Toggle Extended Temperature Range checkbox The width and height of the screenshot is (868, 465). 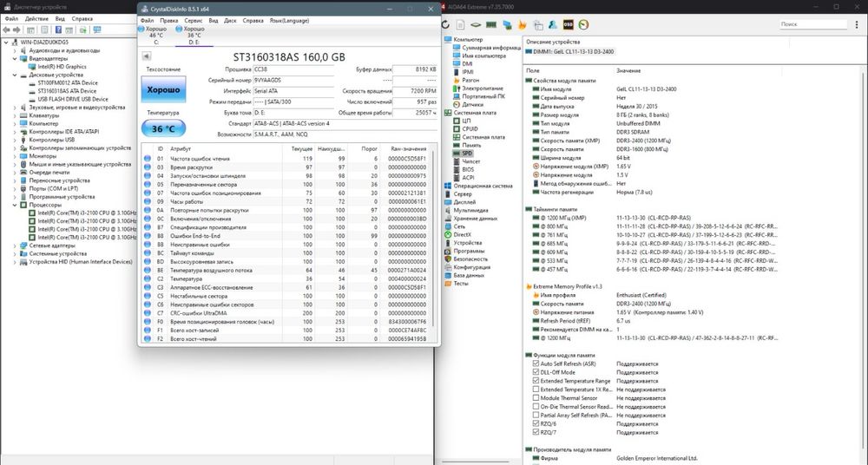[x=536, y=381]
